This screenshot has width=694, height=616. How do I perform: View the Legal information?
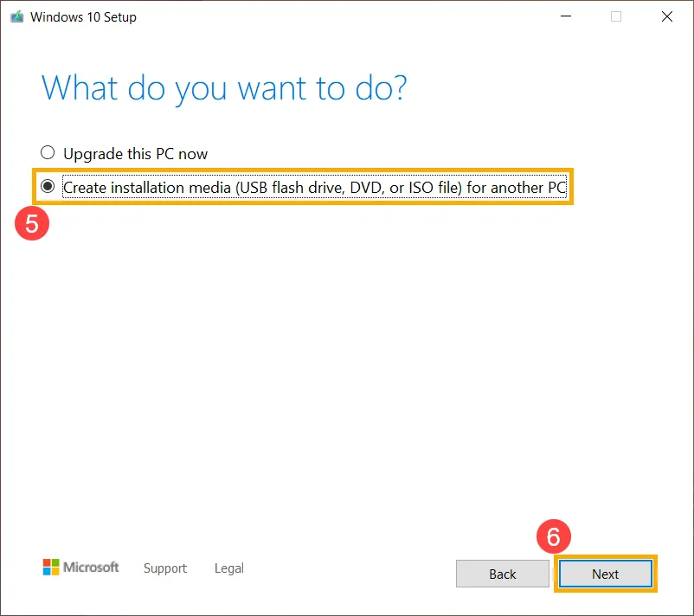coord(228,568)
